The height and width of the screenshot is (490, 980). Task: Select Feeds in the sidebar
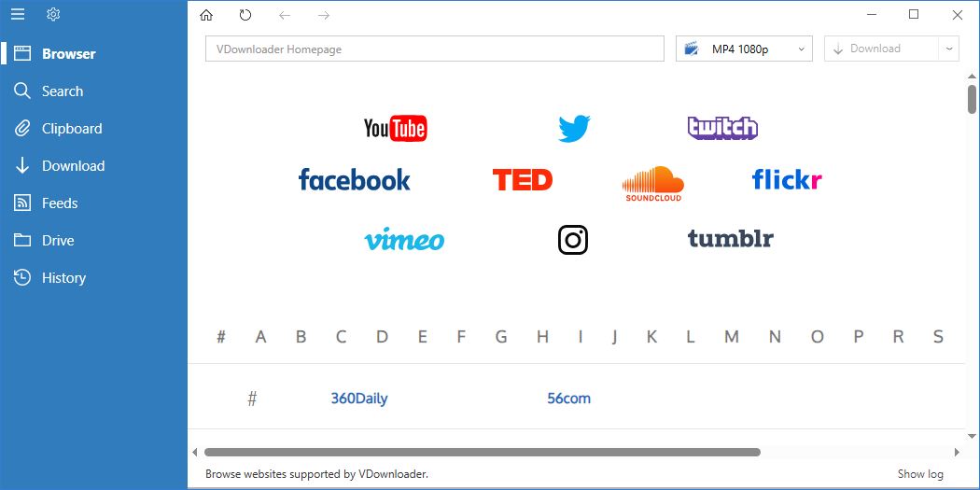click(x=93, y=203)
